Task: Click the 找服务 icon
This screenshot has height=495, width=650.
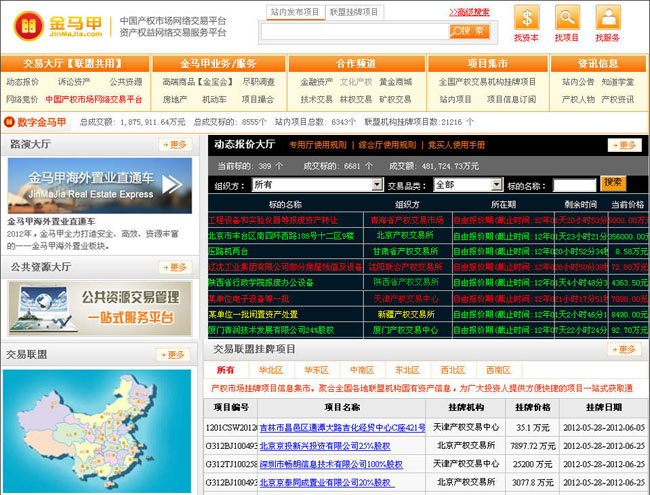Action: tap(607, 18)
